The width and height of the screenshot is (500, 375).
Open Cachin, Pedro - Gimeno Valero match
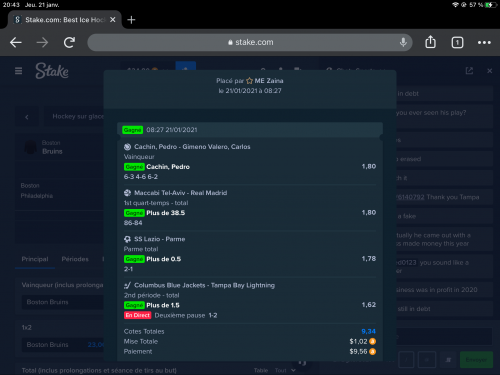point(192,147)
